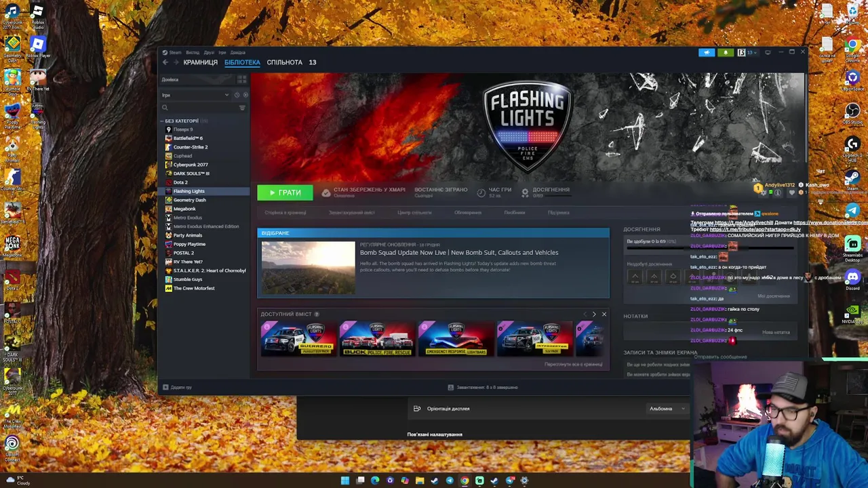Image resolution: width=868 pixels, height=488 pixels.
Task: Switch to the КРАМНИЦЯ tab
Action: (200, 62)
